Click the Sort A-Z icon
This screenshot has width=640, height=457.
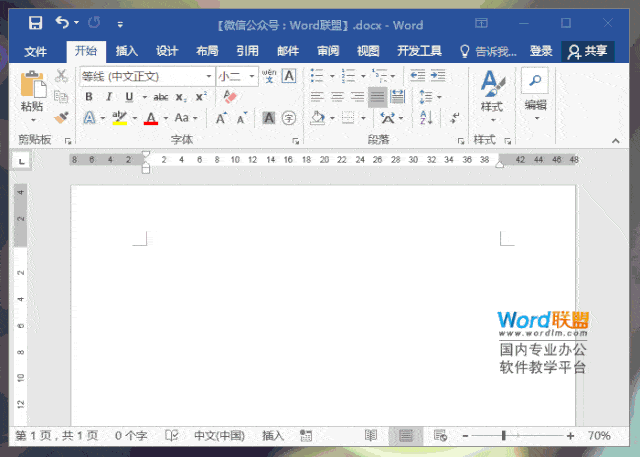[426, 118]
